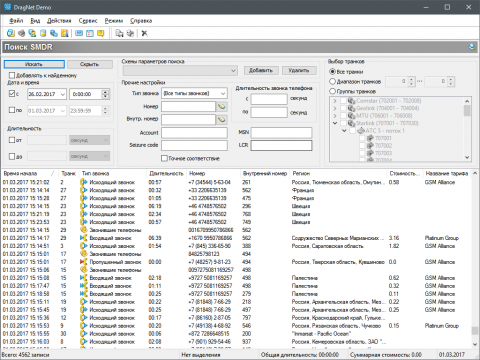
Task: Sort by Время начала column header
Action: click(29, 173)
